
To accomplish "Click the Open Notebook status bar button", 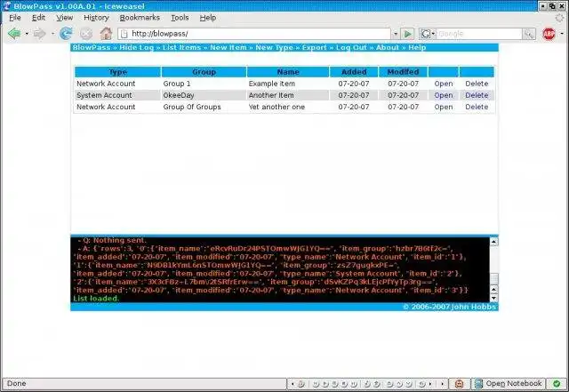I will (x=509, y=384).
